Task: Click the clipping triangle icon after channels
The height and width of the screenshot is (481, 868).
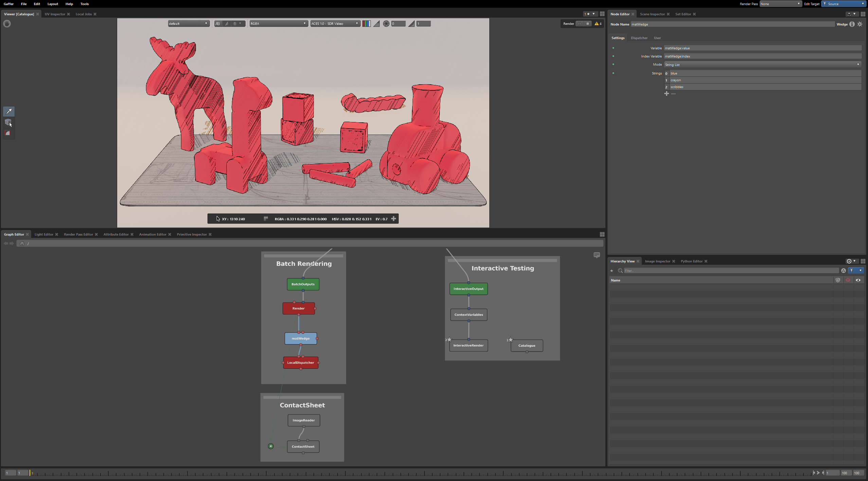Action: [376, 23]
